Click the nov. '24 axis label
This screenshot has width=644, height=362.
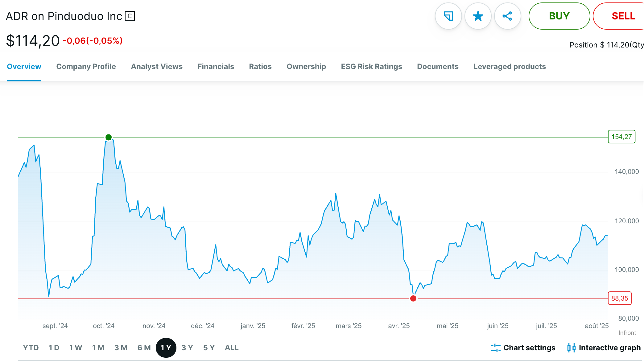154,326
